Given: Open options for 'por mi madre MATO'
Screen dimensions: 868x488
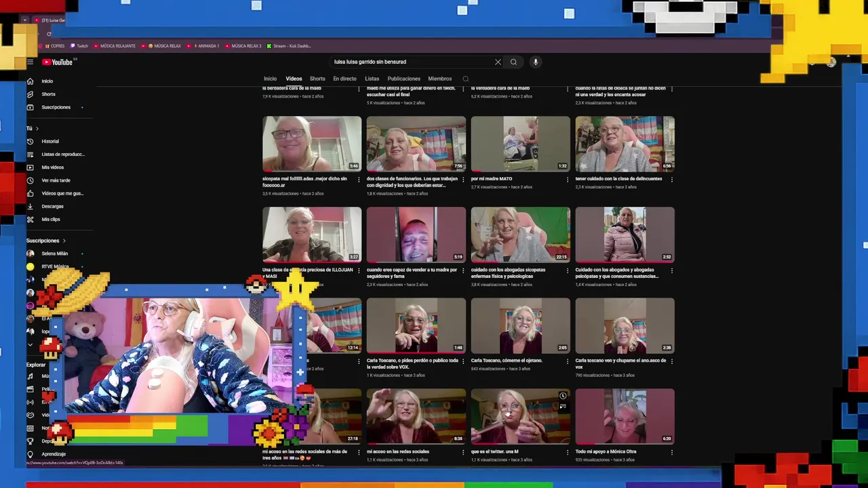Looking at the screenshot, I should (x=568, y=180).
